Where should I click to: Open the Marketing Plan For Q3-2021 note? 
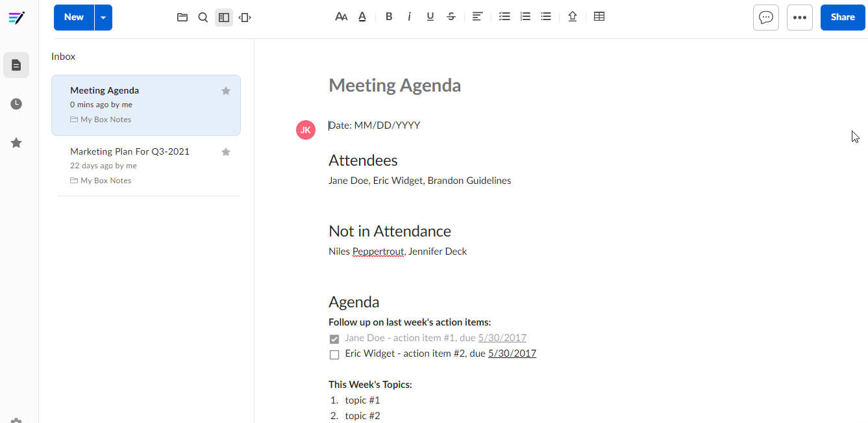click(x=146, y=166)
